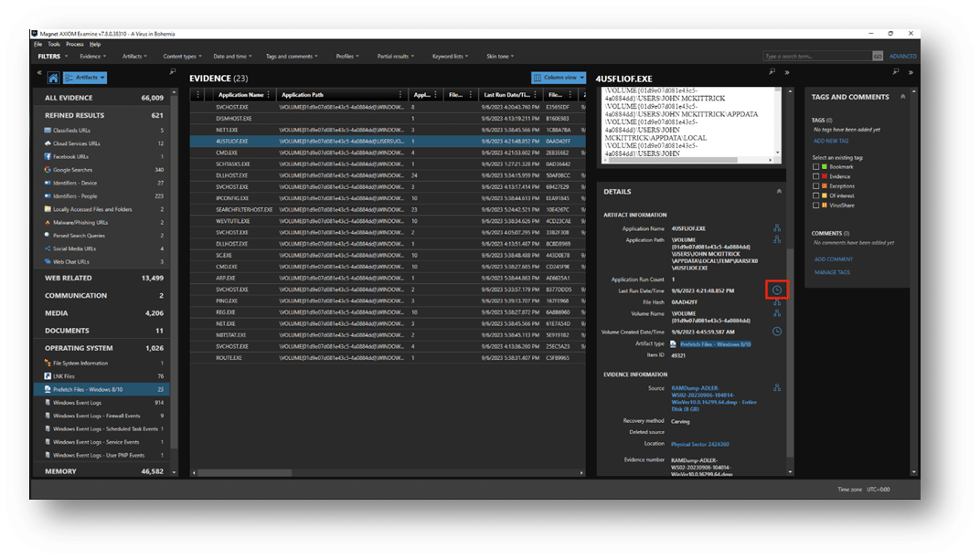
Task: Enable the Bookmark tag checkbox
Action: click(x=815, y=167)
